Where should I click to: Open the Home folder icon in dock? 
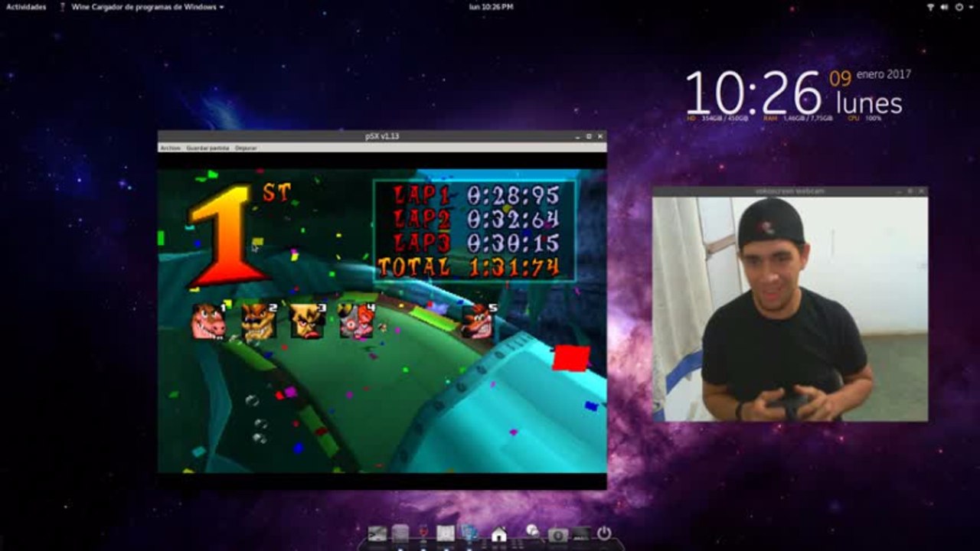[x=499, y=533]
